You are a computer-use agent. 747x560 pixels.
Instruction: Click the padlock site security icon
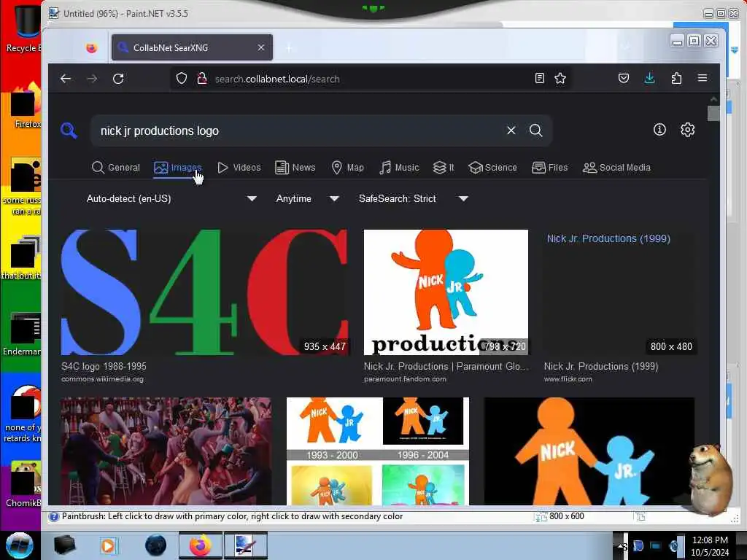point(202,79)
